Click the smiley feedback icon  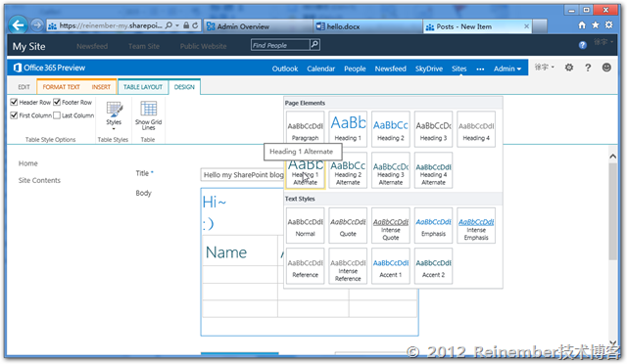click(x=606, y=68)
